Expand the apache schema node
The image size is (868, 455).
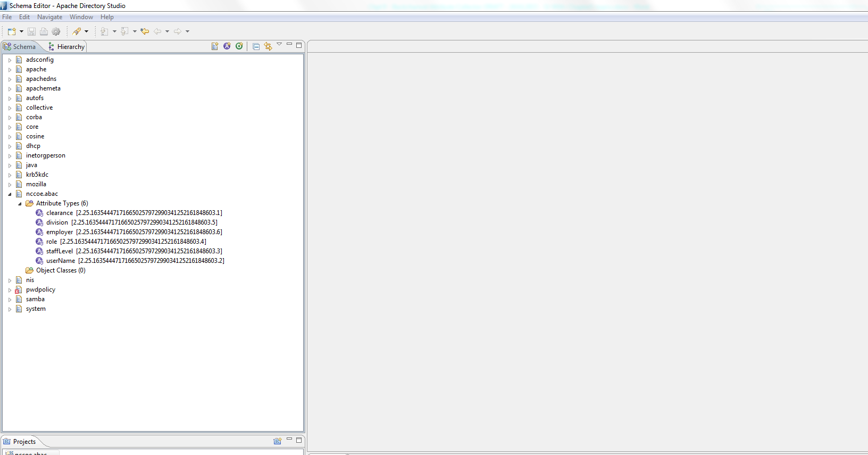10,70
